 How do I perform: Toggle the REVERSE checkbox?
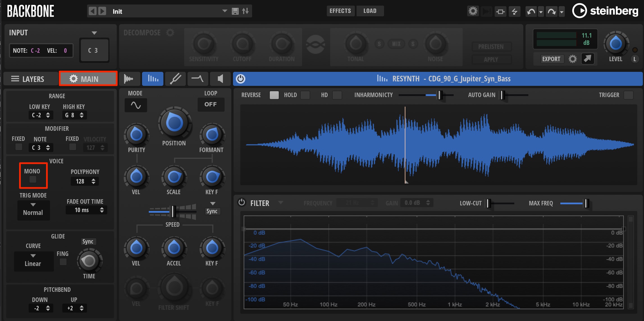[274, 95]
